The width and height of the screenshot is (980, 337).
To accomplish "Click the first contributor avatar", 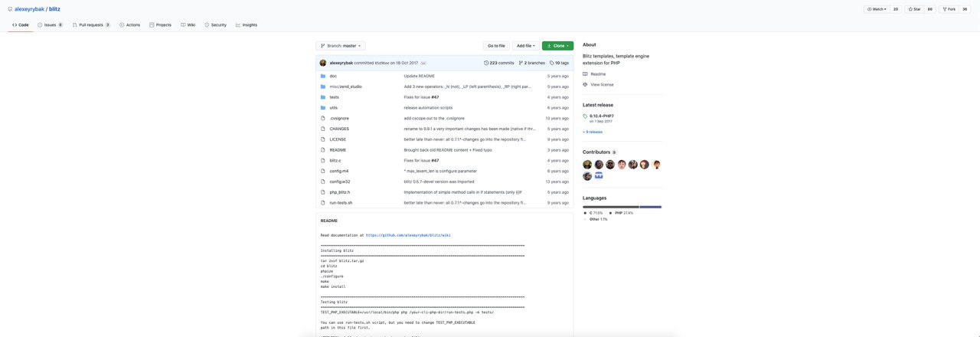I will click(x=587, y=165).
